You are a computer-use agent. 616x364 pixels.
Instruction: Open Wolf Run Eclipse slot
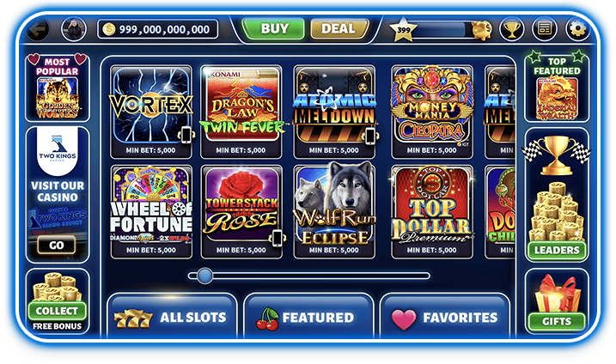pos(334,212)
